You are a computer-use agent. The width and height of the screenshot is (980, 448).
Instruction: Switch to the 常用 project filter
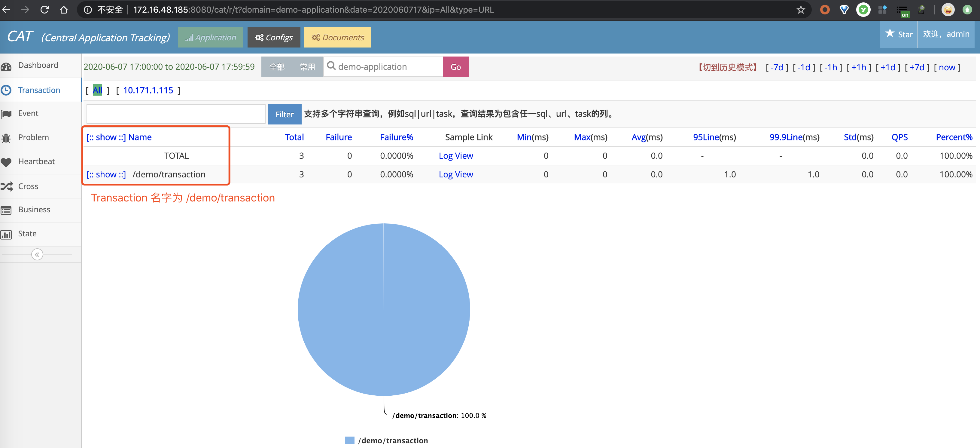(x=308, y=67)
